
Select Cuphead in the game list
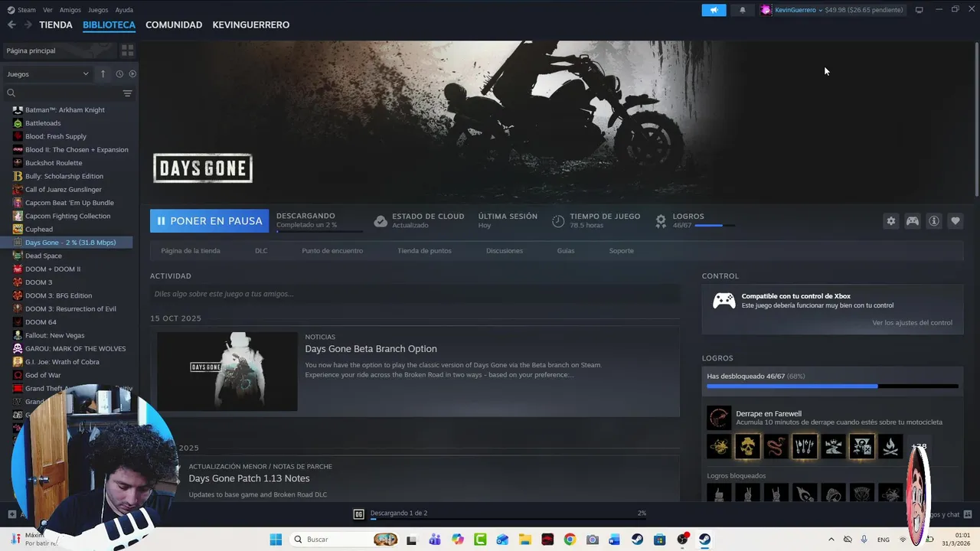(x=39, y=230)
